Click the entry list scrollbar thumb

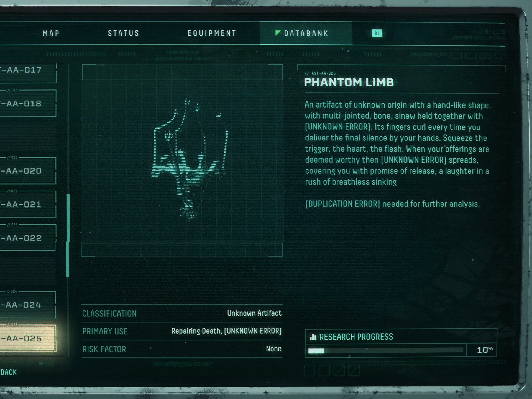click(68, 236)
